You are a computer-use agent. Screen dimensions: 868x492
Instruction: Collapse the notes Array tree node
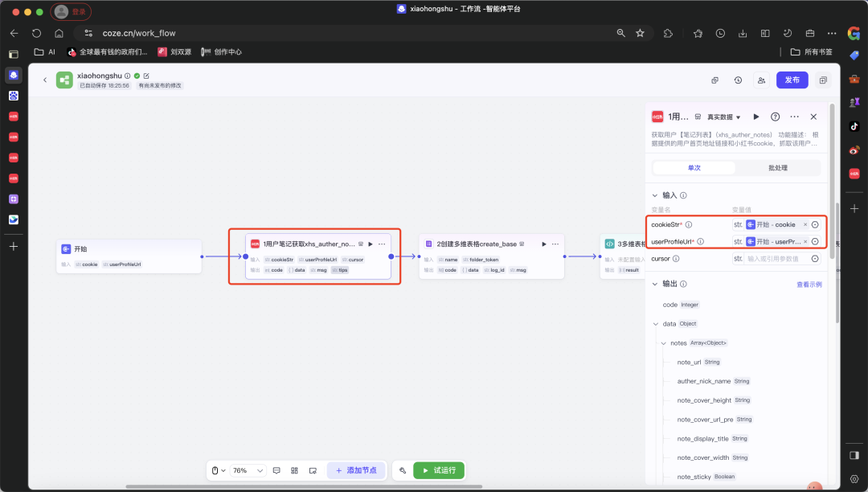coord(664,343)
